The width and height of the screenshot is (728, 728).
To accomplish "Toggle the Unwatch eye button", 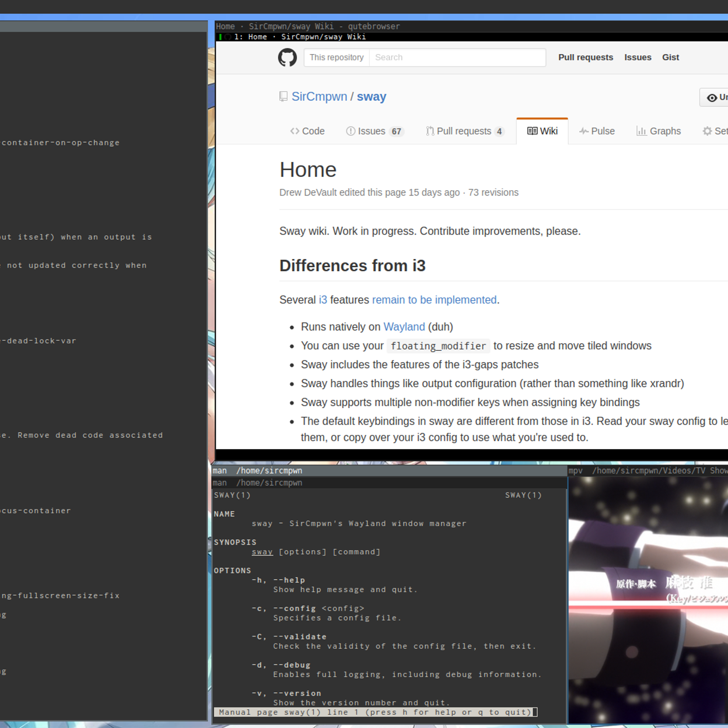I will (x=714, y=97).
